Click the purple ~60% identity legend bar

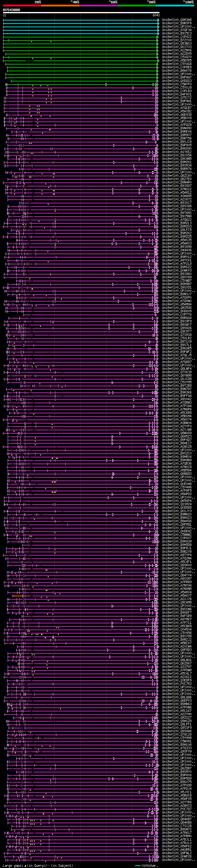pyautogui.click(x=99, y=6)
